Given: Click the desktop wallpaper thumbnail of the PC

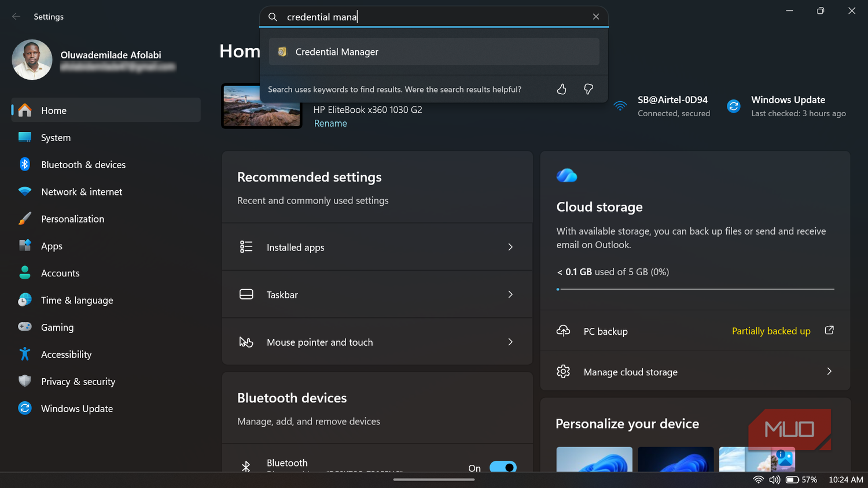Looking at the screenshot, I should (262, 106).
